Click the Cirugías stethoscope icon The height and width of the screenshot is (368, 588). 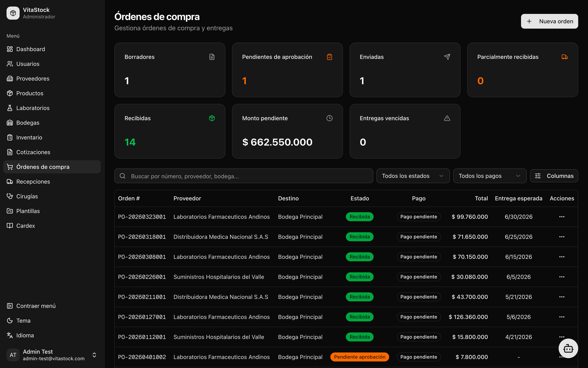coord(10,196)
